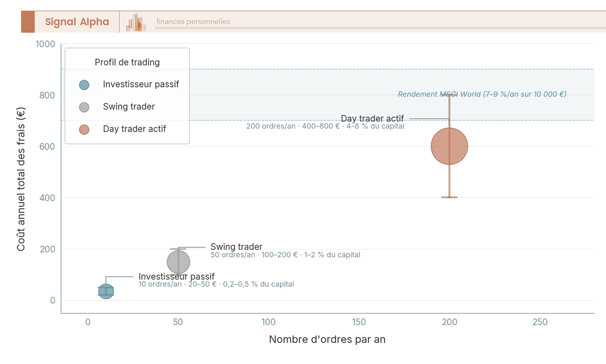Click '10 ordres/an · 20–50 €' annotation text
Image resolution: width=606 pixels, height=364 pixels.
[216, 284]
